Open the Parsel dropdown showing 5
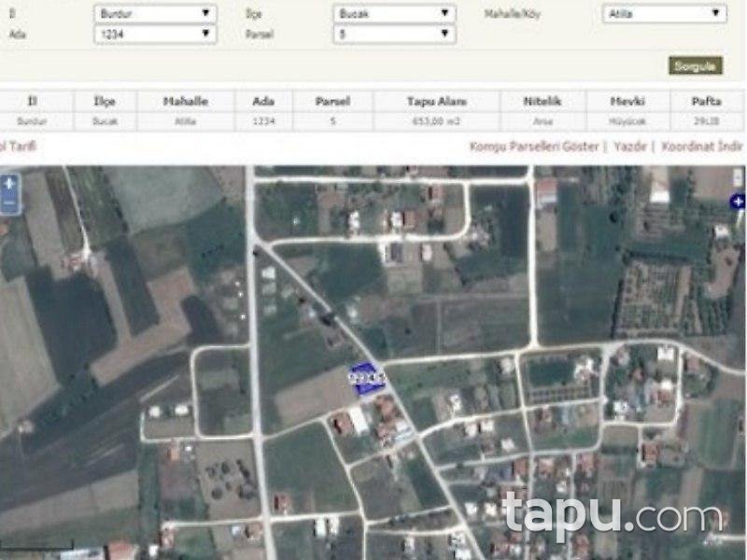The height and width of the screenshot is (560, 747). (x=392, y=35)
